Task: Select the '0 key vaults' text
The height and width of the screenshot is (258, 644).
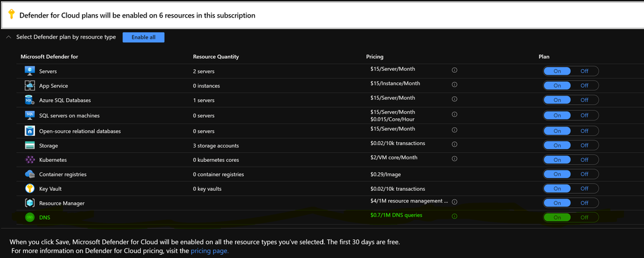Action: (207, 189)
